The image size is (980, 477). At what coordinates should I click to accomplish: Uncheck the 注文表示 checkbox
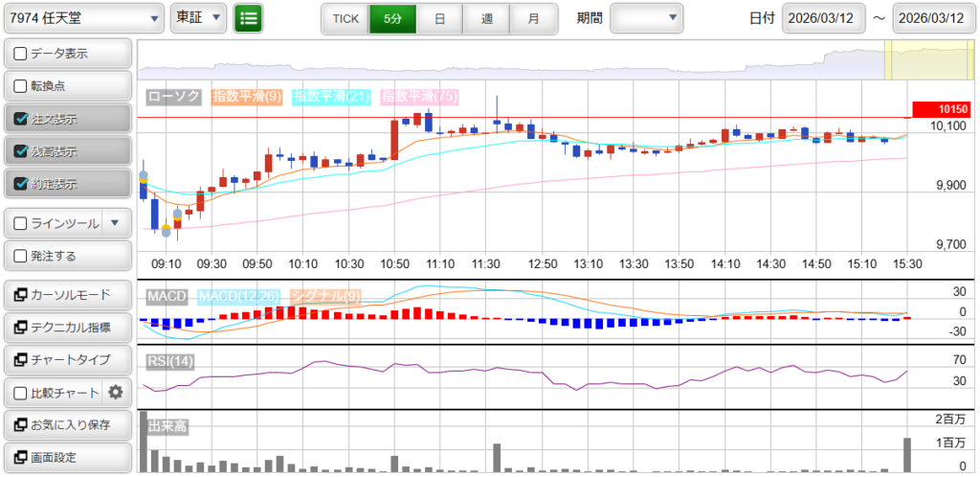pos(21,119)
